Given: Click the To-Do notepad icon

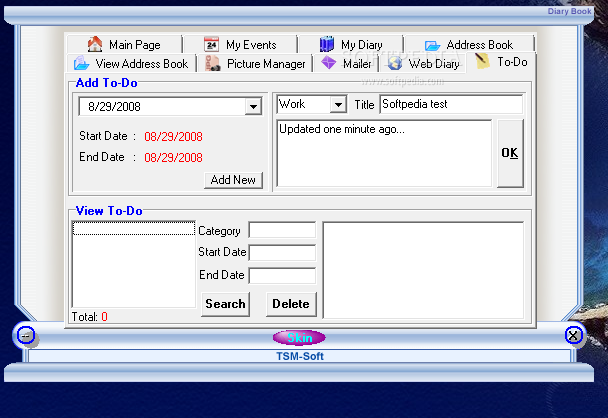Looking at the screenshot, I should [x=482, y=61].
